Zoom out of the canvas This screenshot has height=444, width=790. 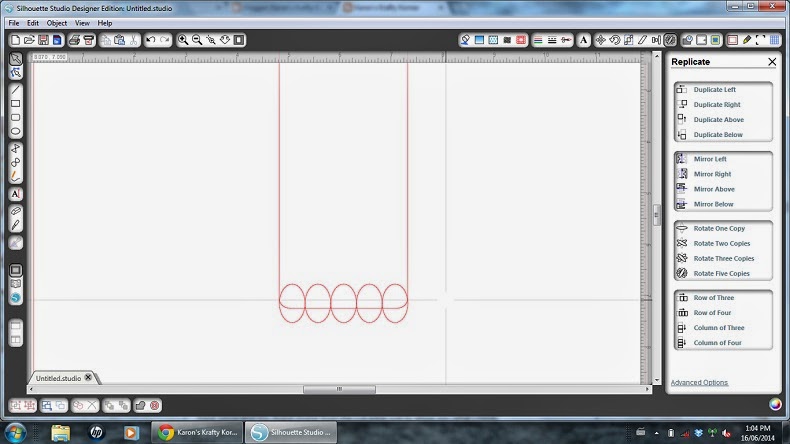pos(197,40)
